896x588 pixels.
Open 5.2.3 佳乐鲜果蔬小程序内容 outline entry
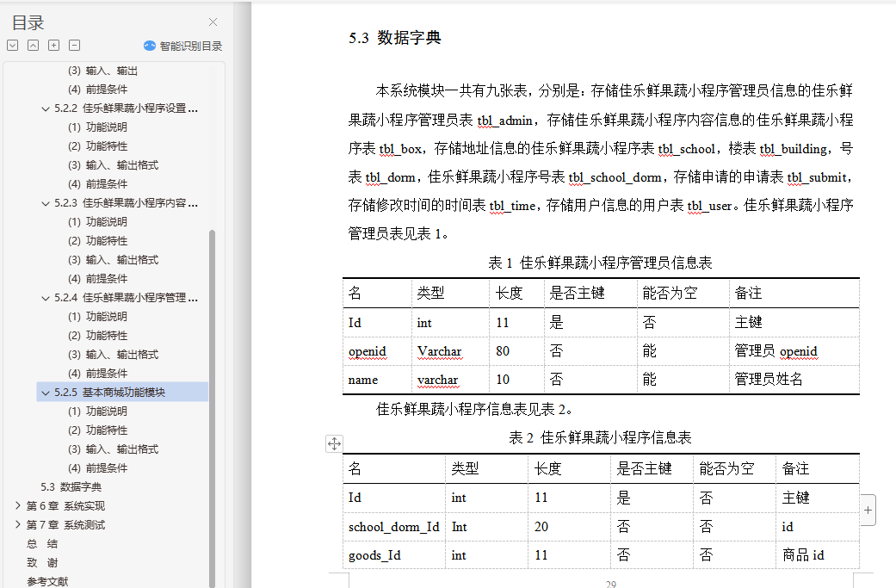pos(126,203)
